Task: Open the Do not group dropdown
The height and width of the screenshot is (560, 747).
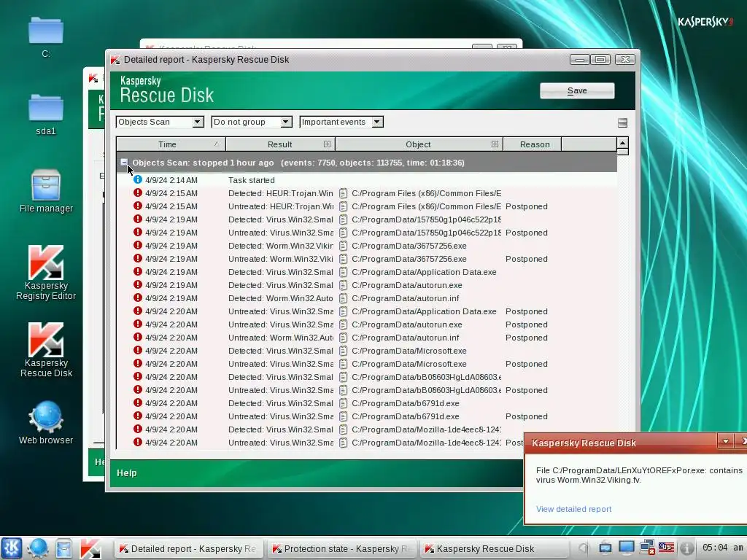Action: coord(252,122)
